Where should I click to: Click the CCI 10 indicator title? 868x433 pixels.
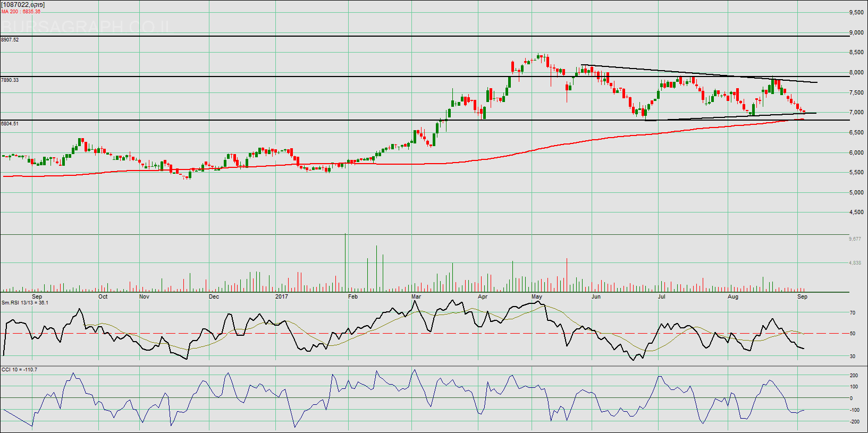[x=20, y=370]
